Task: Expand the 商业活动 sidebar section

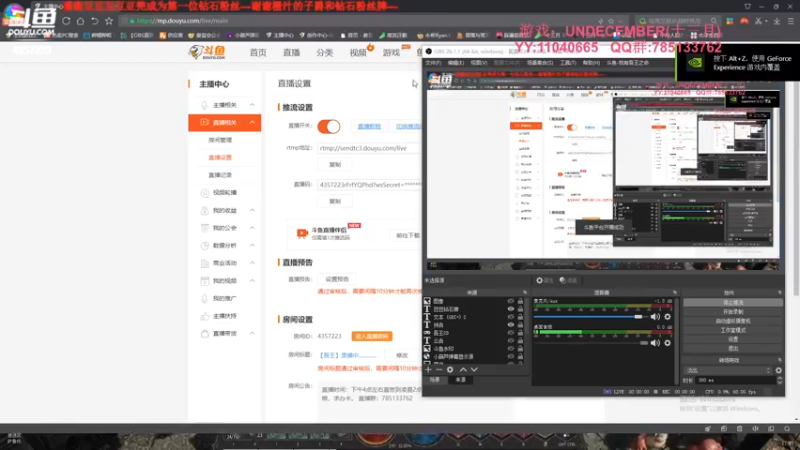Action: click(252, 263)
